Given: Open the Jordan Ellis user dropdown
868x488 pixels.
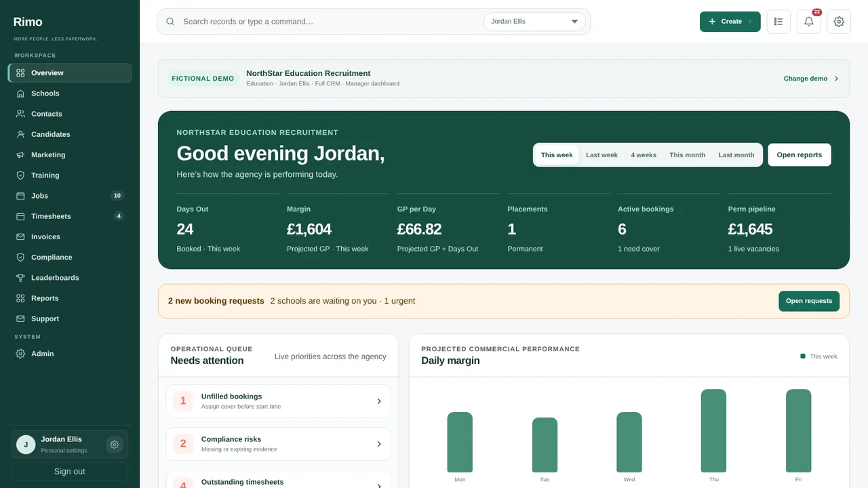Looking at the screenshot, I should click(534, 22).
